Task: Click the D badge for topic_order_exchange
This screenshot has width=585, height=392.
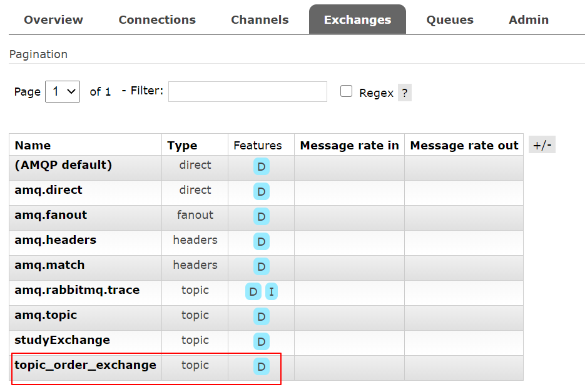Action: [x=261, y=366]
